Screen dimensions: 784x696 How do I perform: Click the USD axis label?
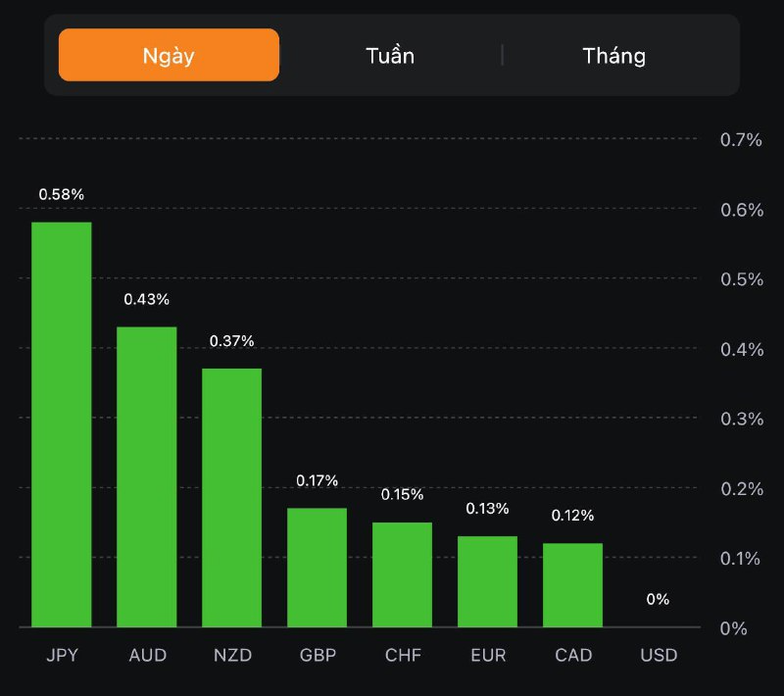click(658, 655)
